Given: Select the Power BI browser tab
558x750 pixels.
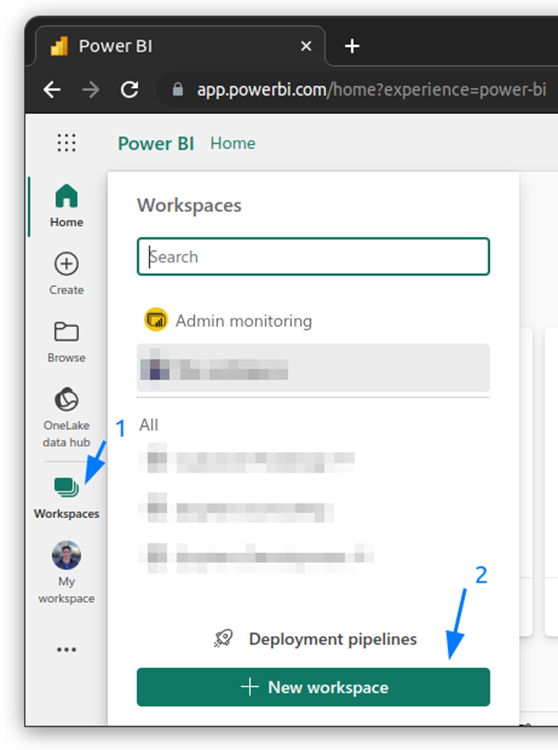Looking at the screenshot, I should click(x=181, y=46).
